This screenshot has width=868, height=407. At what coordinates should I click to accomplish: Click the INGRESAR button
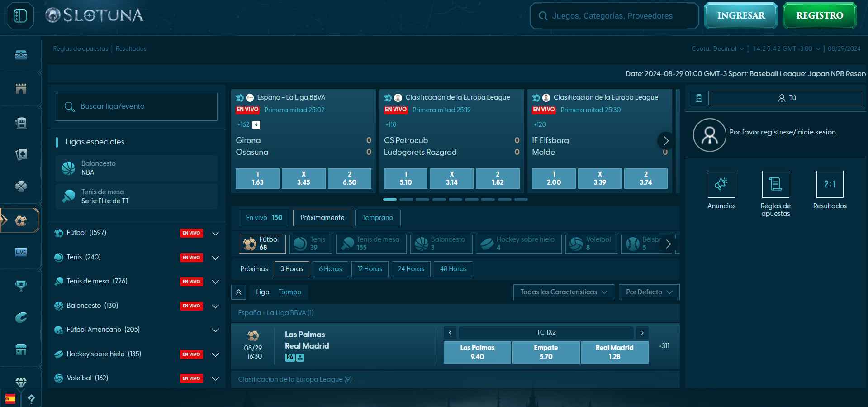pos(741,16)
